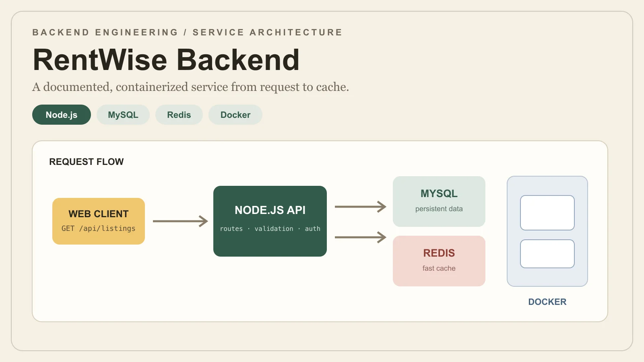The width and height of the screenshot is (644, 362).
Task: Click the Backend Engineering / Service Architecture breadcrumb
Action: pyautogui.click(x=188, y=32)
